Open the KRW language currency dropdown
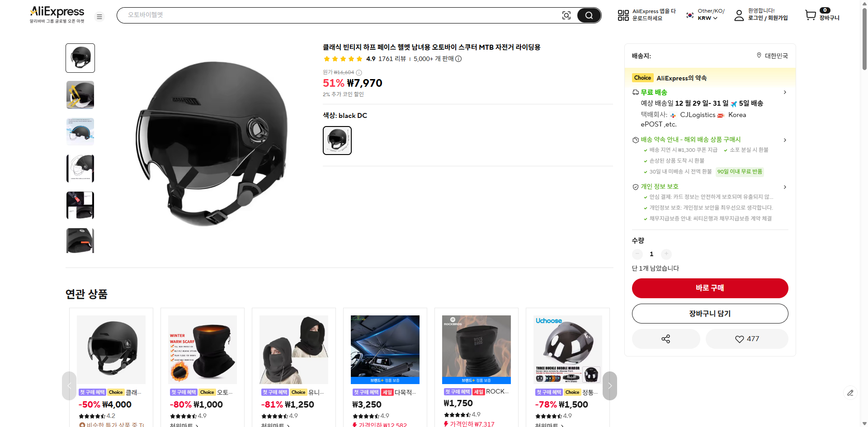 tap(707, 18)
